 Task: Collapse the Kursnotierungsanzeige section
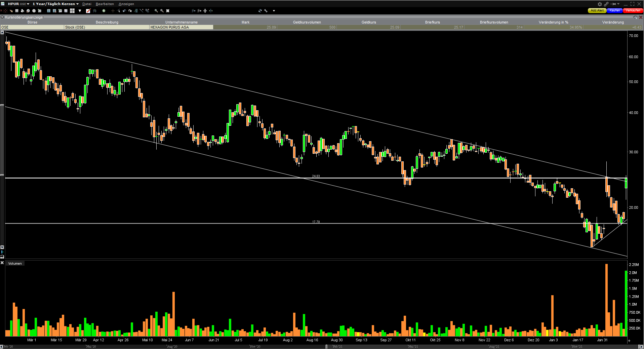point(2,17)
